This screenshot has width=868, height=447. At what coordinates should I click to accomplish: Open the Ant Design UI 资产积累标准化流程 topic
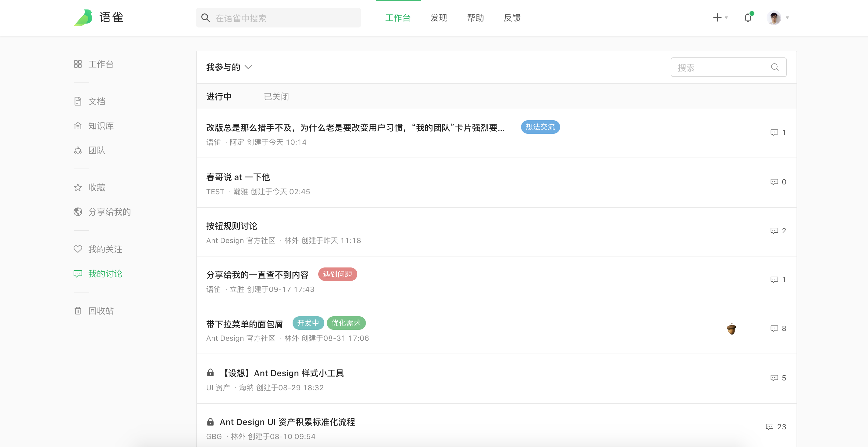(x=287, y=422)
